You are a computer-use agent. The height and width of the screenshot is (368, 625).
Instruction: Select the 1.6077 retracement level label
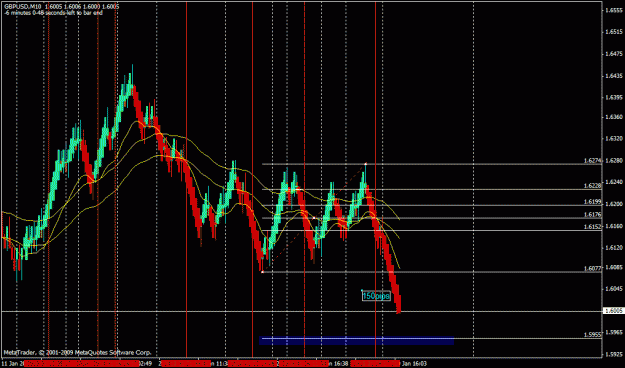pos(592,269)
